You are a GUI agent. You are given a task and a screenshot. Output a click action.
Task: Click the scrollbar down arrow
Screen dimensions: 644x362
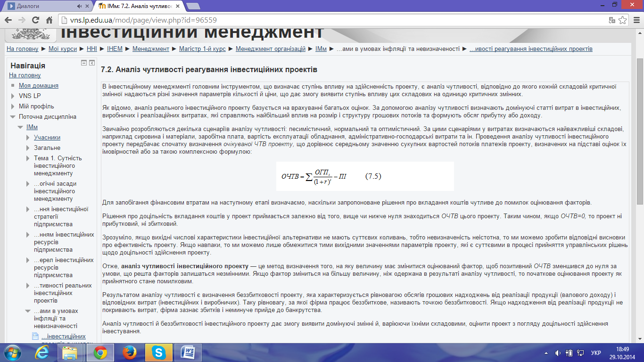pos(639,338)
